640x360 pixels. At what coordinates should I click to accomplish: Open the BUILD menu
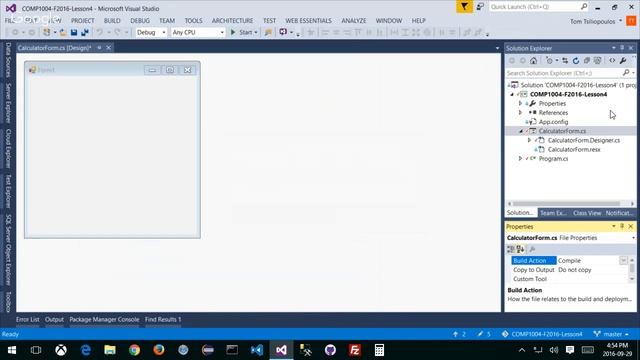[112, 20]
